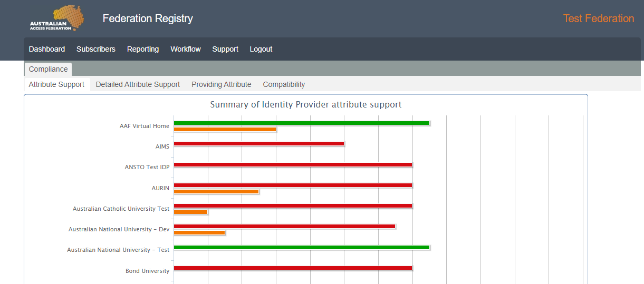Switch to the Attribute Support tab
The height and width of the screenshot is (284, 644).
[x=57, y=84]
